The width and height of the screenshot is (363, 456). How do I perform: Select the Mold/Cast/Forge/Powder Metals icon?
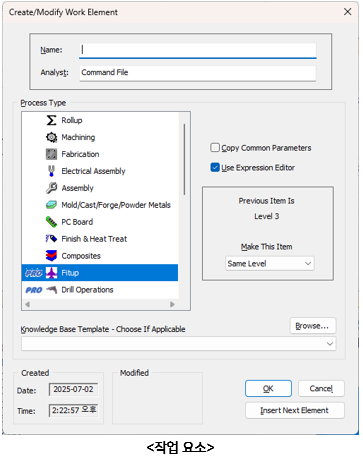(x=51, y=205)
